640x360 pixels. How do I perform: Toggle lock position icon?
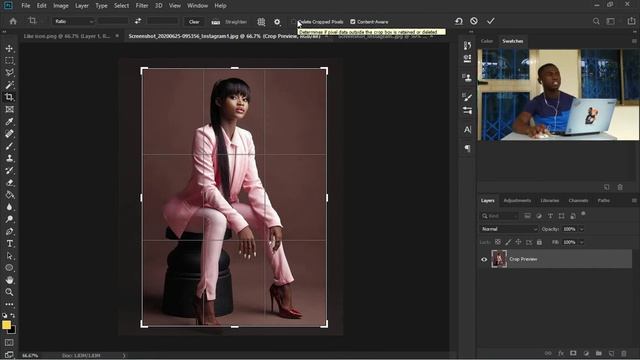pyautogui.click(x=518, y=242)
